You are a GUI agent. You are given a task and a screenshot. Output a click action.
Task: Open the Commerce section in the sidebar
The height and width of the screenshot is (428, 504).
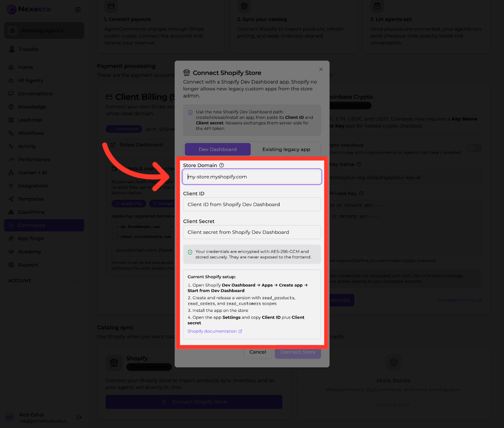44,225
